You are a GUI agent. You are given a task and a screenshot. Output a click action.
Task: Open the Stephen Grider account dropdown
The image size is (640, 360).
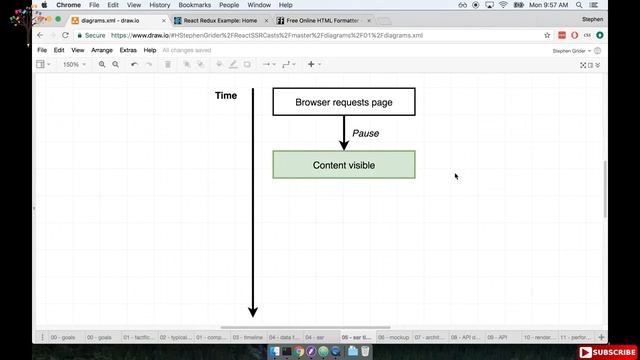tap(572, 51)
